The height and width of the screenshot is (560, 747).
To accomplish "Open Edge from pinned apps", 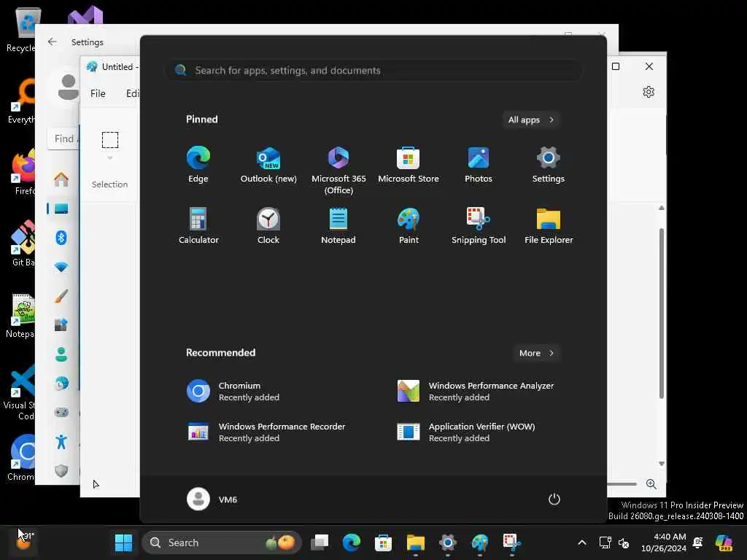I will (198, 164).
